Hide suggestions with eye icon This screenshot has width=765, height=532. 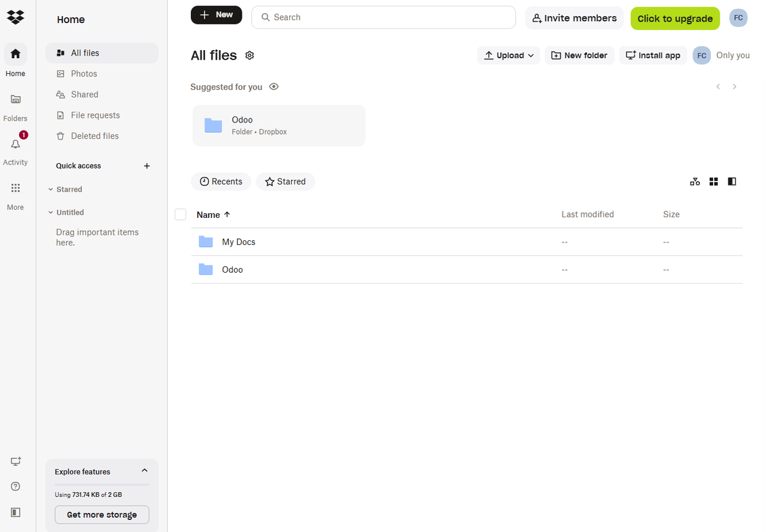pyautogui.click(x=274, y=87)
